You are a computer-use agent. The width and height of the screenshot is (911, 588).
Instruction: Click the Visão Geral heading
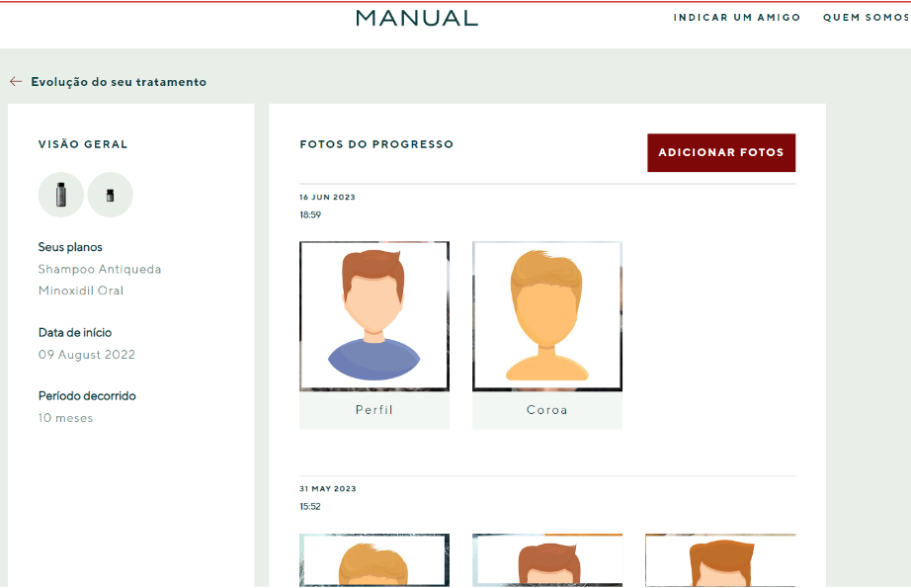(x=83, y=144)
